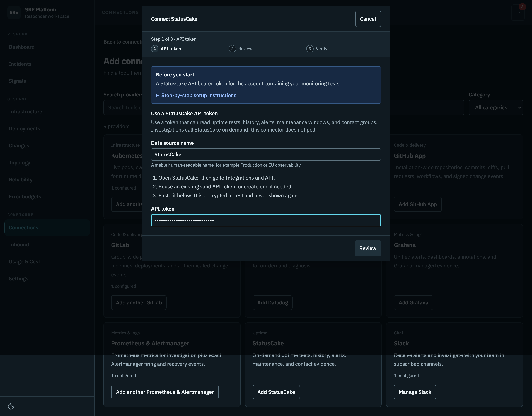The image size is (532, 416).
Task: Click the StatusCake card title
Action: click(x=268, y=343)
